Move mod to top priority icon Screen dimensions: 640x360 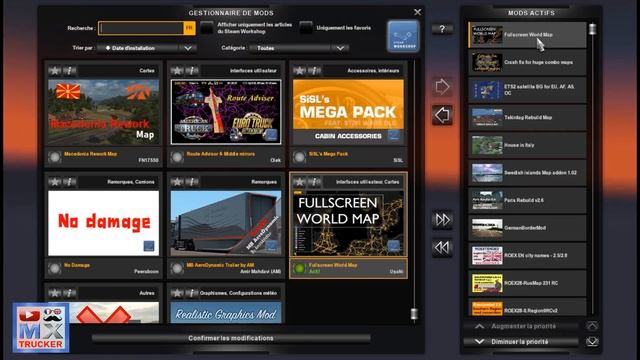pyautogui.click(x=592, y=326)
